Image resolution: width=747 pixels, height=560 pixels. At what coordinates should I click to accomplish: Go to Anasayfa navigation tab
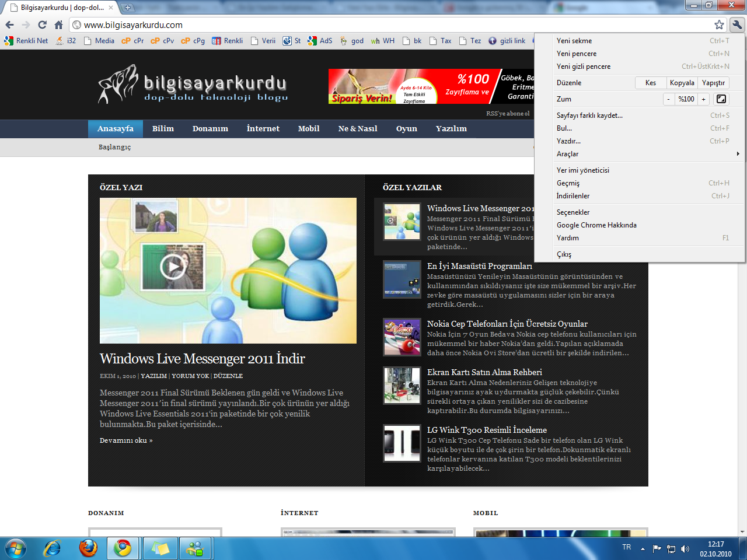pos(116,129)
